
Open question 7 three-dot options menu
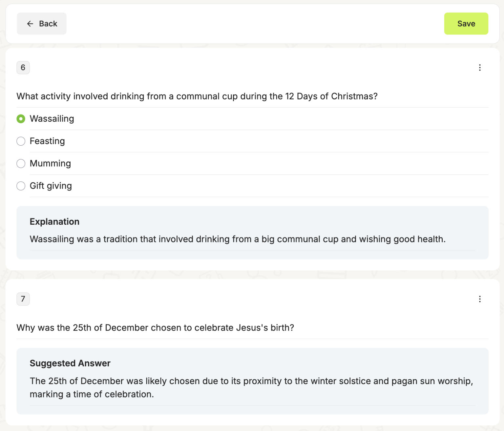[480, 299]
